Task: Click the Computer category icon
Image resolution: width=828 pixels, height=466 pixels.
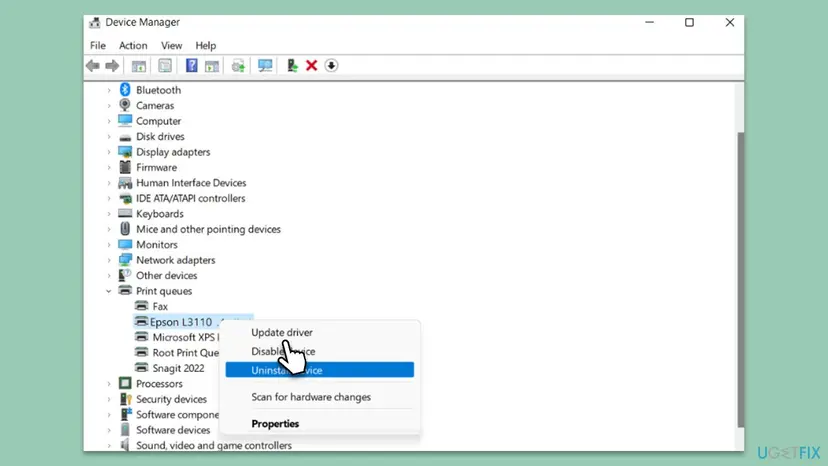Action: tap(125, 120)
